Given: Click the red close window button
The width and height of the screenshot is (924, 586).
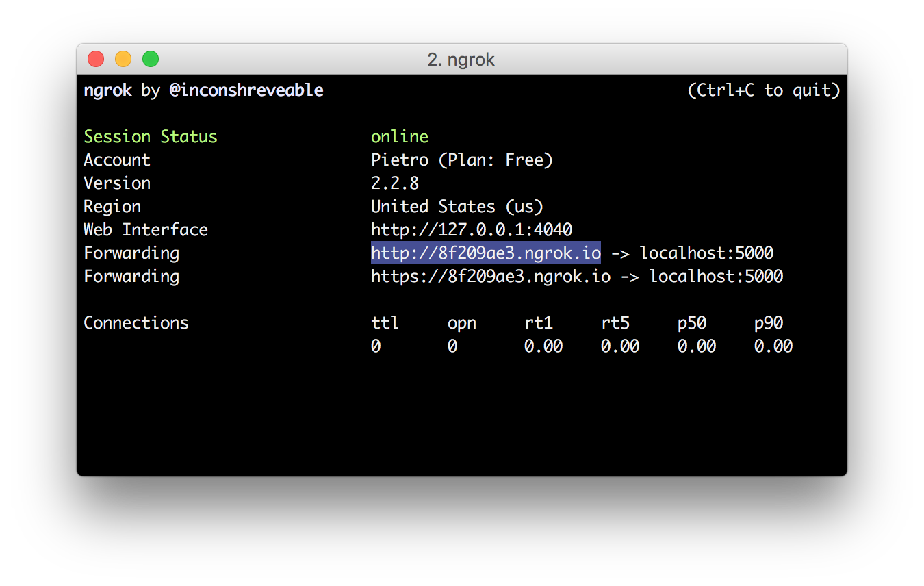Looking at the screenshot, I should 96,60.
